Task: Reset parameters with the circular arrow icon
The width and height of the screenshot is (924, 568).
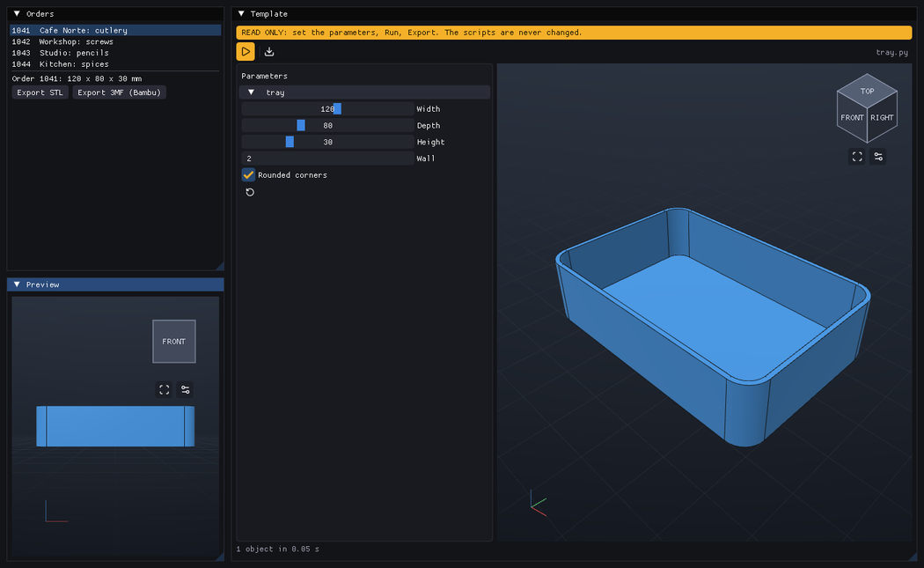Action: 250,192
